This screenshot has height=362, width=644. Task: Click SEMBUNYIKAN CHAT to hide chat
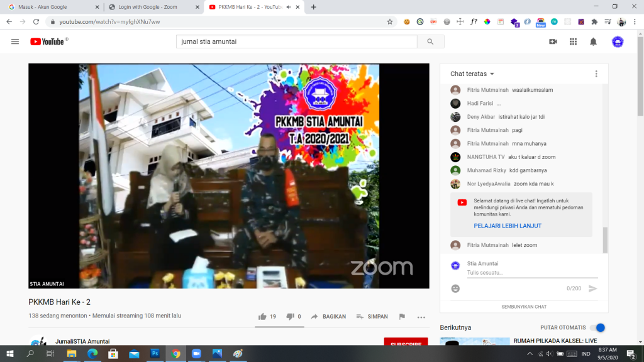[524, 307]
